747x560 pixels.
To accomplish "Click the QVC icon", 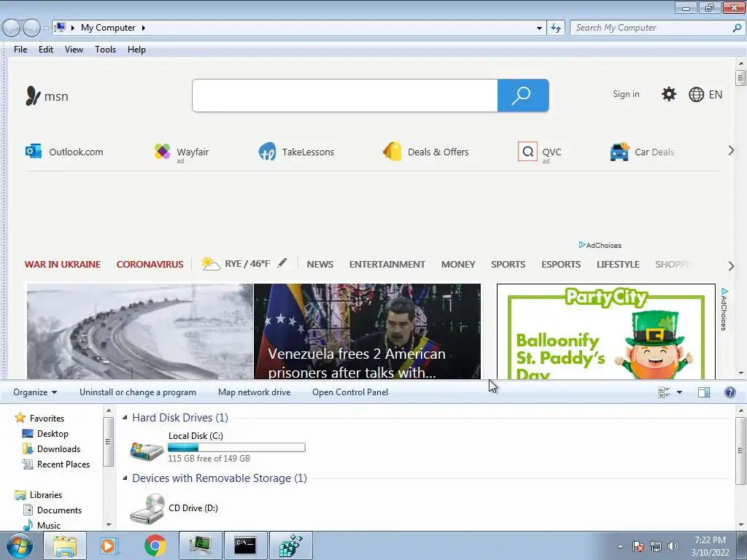I will point(527,152).
